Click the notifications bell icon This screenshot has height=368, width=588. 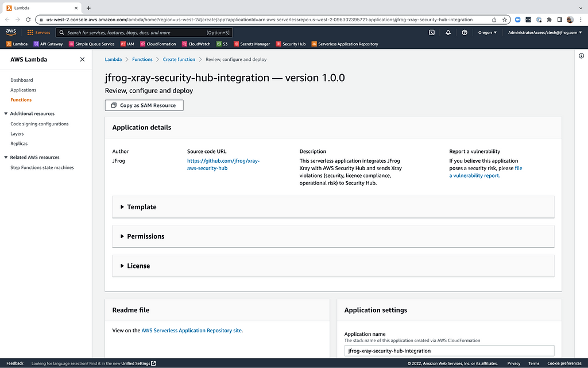[x=448, y=33]
